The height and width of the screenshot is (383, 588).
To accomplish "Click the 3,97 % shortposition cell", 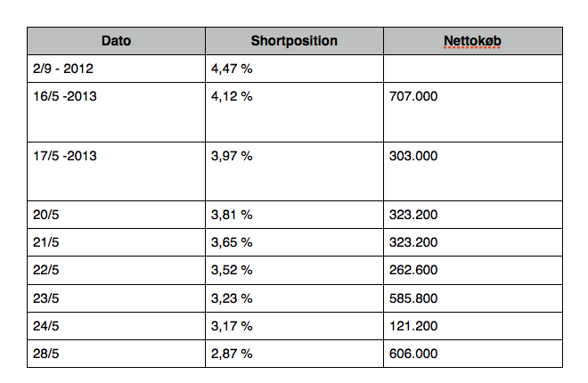I will tap(294, 171).
